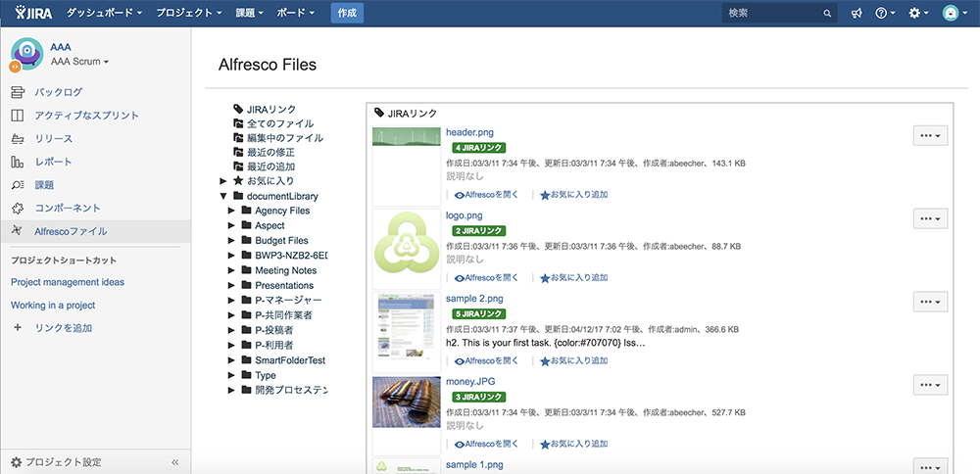Click the 検索 search input field
980x474 pixels.
point(779,13)
